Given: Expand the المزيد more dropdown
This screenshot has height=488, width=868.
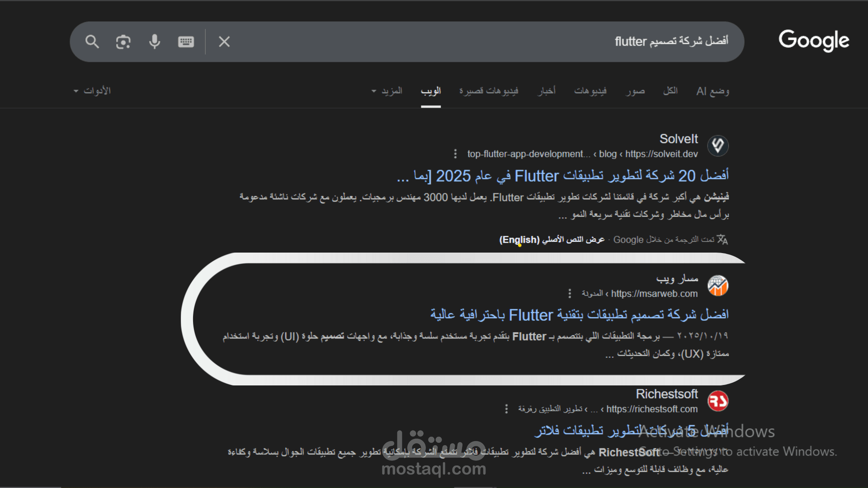Looking at the screenshot, I should tap(387, 91).
